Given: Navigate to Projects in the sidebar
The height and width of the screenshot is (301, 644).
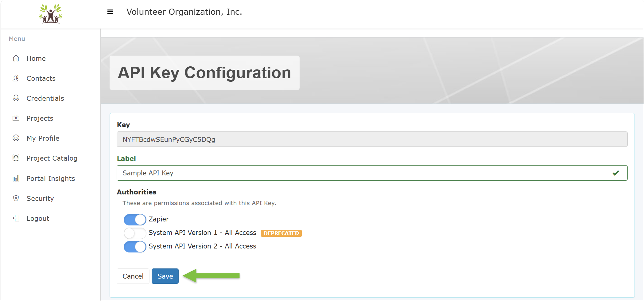Looking at the screenshot, I should [x=40, y=118].
